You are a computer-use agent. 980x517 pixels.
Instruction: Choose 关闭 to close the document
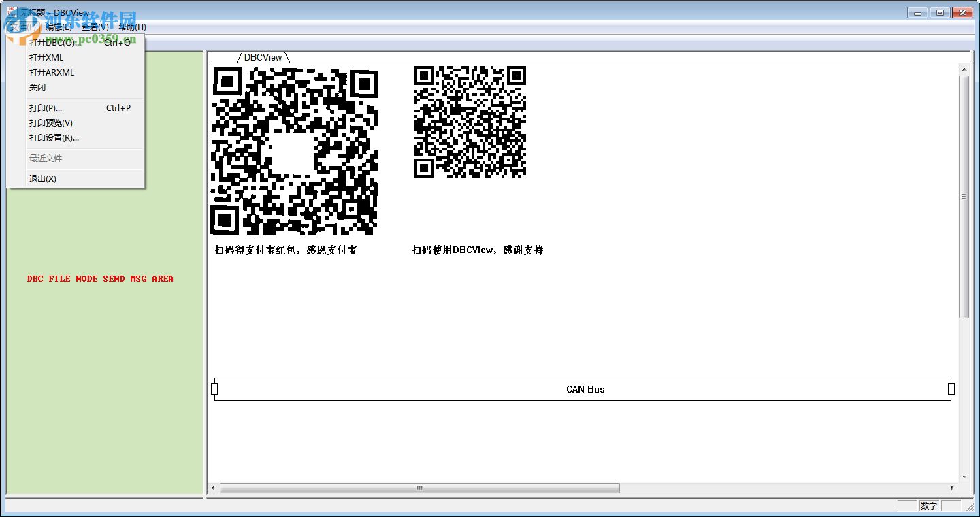tap(37, 87)
